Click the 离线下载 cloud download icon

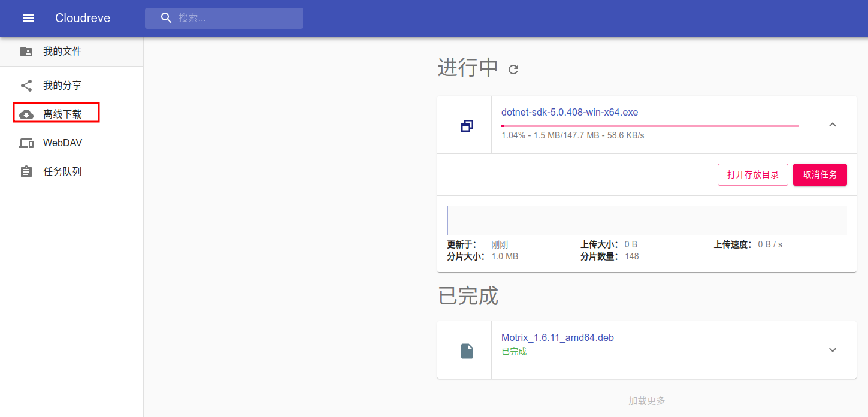[x=26, y=114]
